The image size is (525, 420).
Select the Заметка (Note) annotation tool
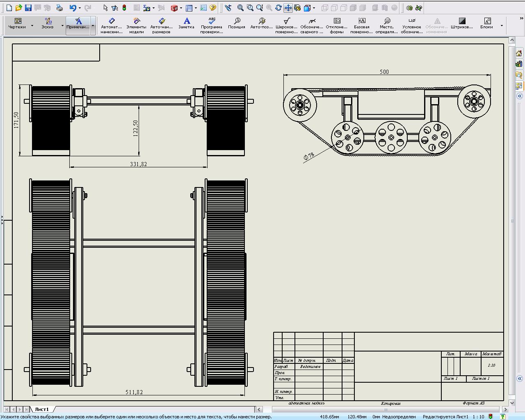186,24
